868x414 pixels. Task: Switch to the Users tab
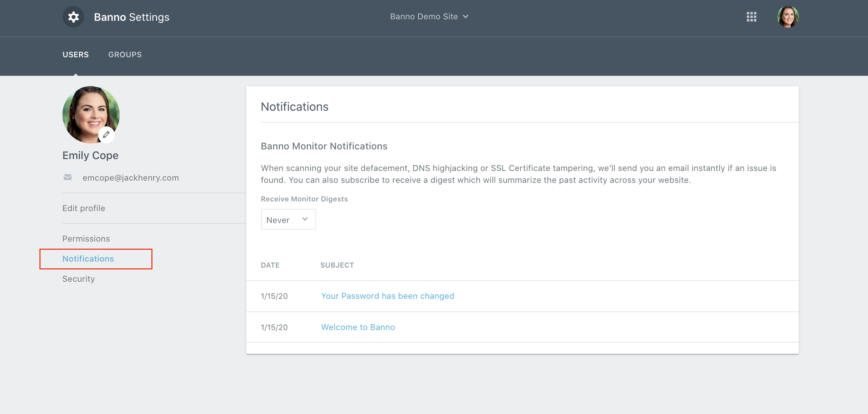(x=75, y=55)
